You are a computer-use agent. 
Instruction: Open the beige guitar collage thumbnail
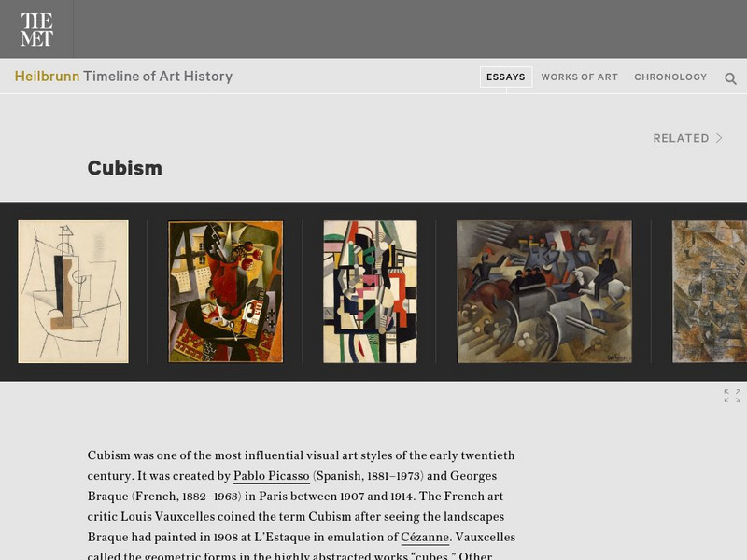pyautogui.click(x=73, y=291)
